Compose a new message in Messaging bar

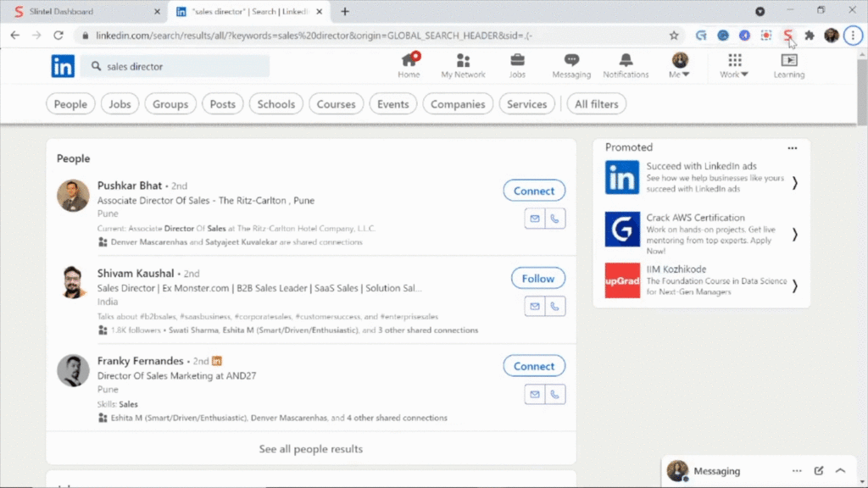(x=819, y=471)
